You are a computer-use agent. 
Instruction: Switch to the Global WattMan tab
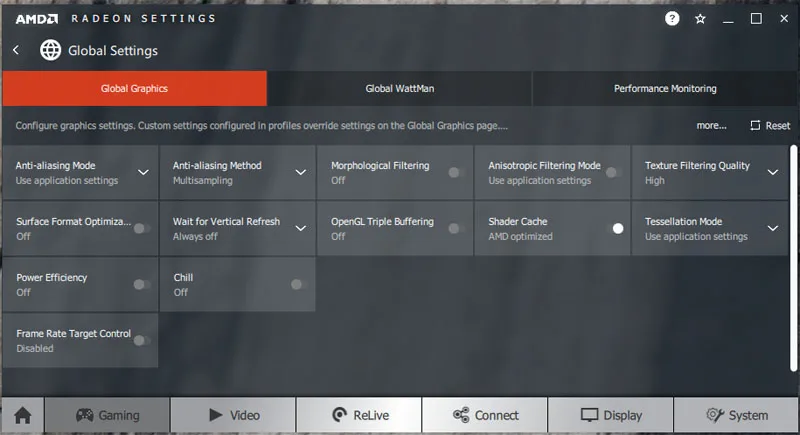point(399,88)
